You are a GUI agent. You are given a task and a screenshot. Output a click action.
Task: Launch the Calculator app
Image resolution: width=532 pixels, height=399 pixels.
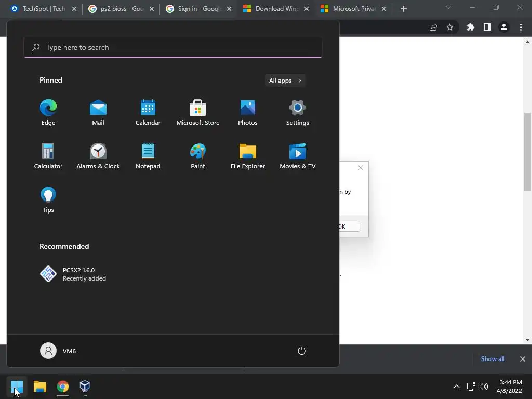coord(48,156)
